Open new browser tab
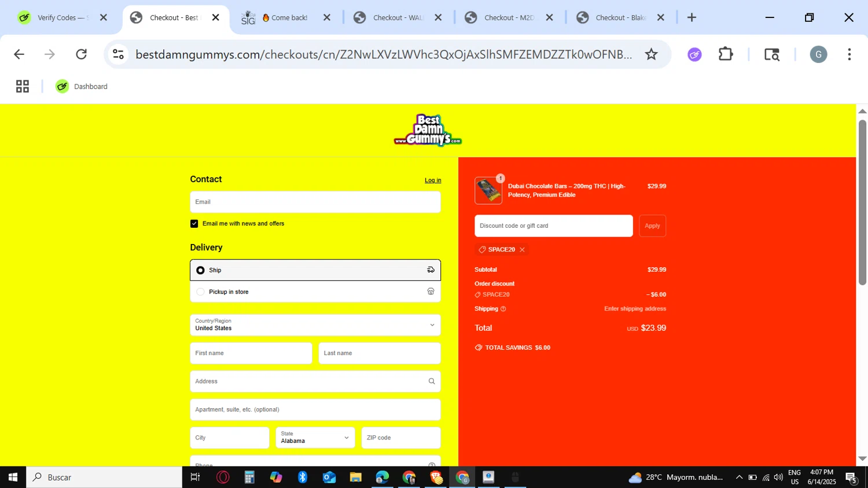The image size is (868, 488). tap(692, 17)
